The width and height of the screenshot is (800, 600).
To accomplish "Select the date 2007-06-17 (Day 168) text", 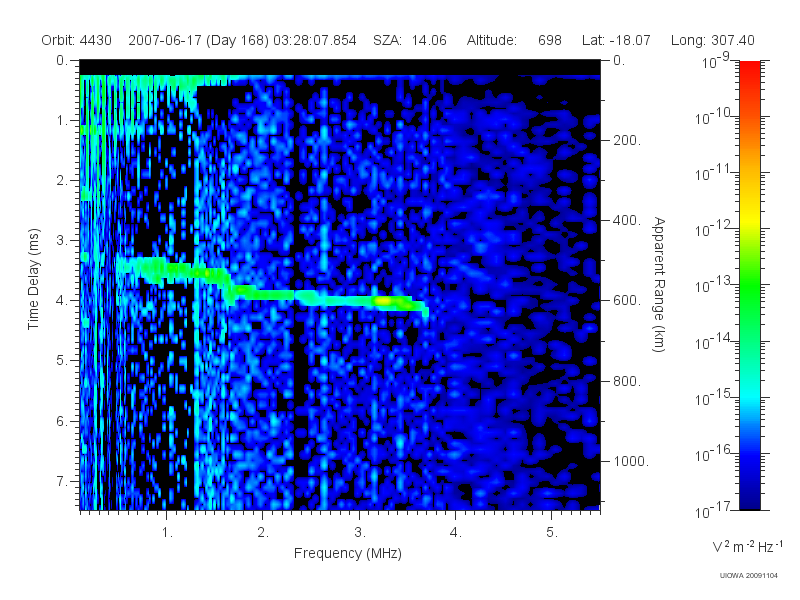I will pos(198,40).
